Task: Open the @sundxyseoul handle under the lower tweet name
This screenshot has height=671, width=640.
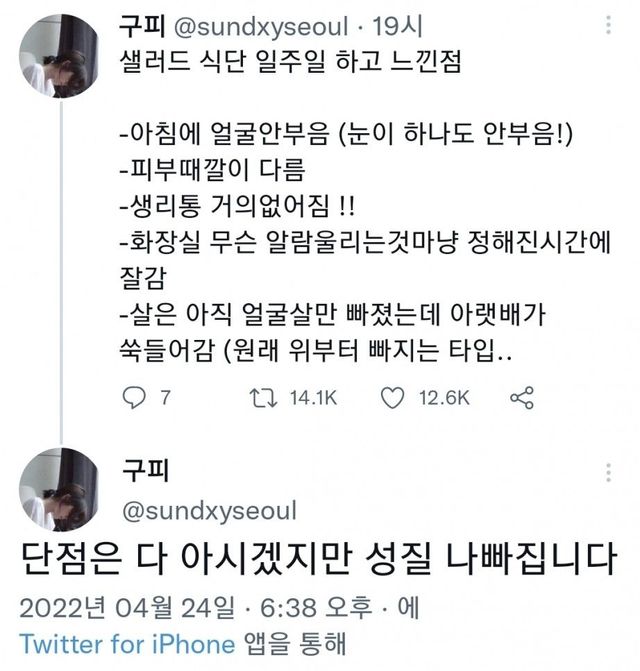Action: [208, 511]
